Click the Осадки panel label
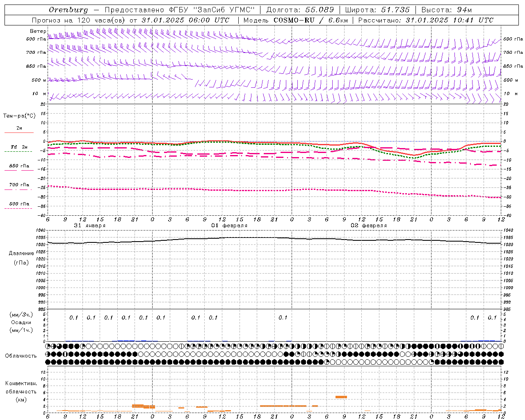 point(21,322)
